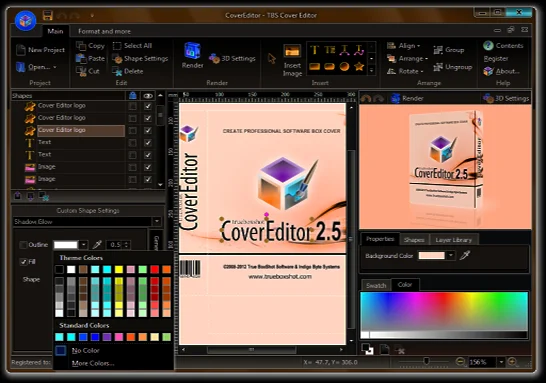Enable the Outline checkbox
Screen dimensions: 546x383
(23, 245)
